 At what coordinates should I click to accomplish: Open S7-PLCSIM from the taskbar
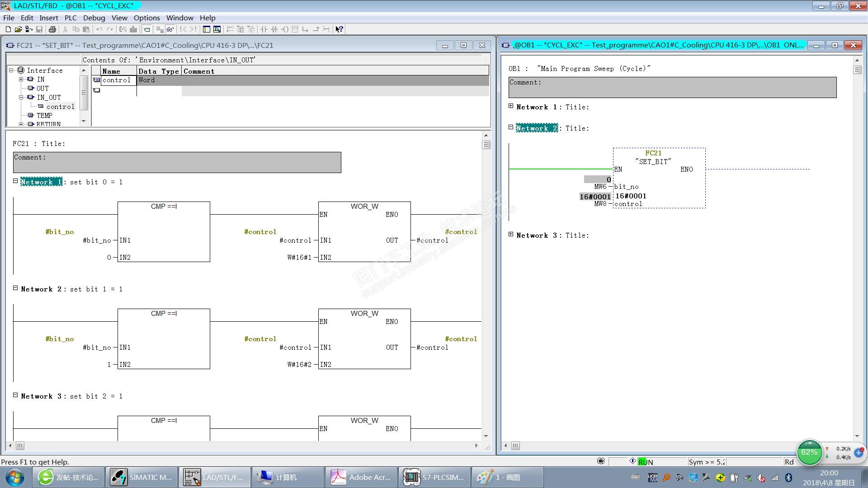point(433,477)
